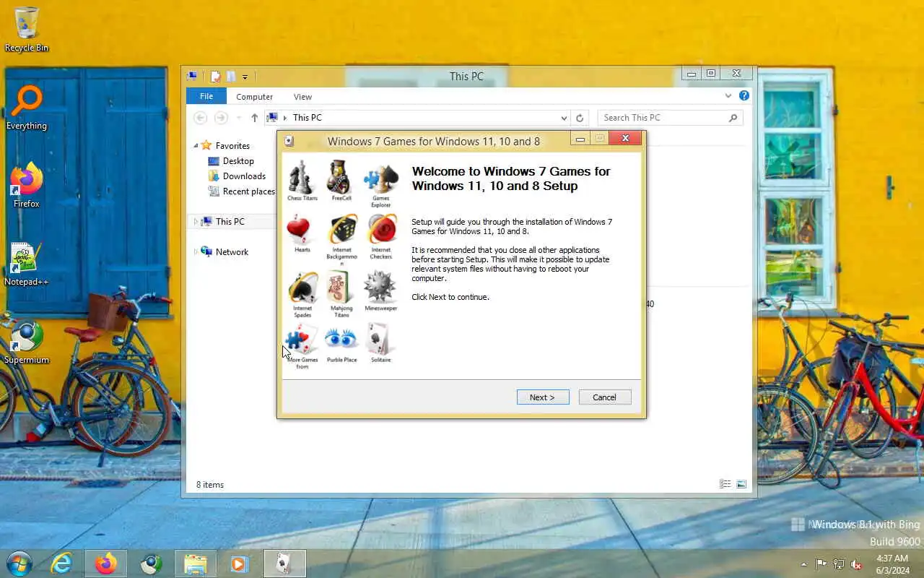Image resolution: width=924 pixels, height=578 pixels.
Task: Open the Firefox desktop shortcut
Action: click(x=27, y=185)
